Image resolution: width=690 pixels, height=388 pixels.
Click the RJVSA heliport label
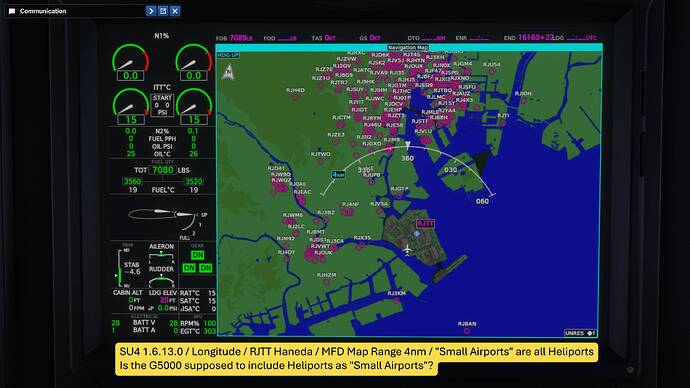[x=379, y=204]
